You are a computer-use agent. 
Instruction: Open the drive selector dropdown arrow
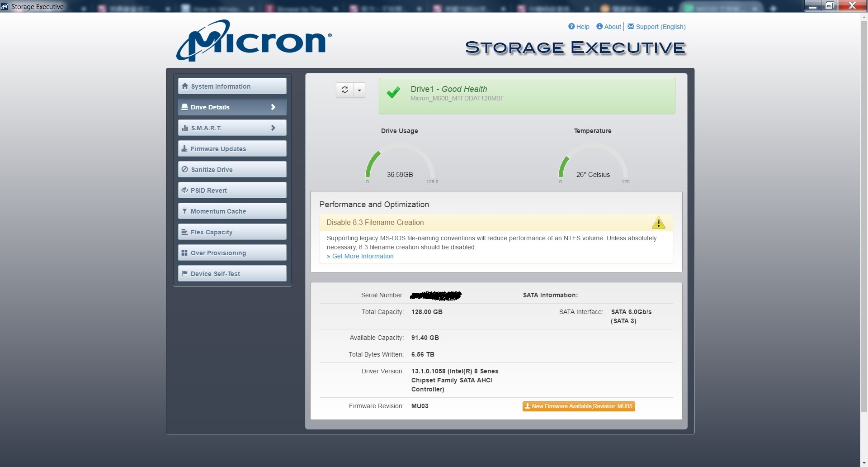[359, 90]
